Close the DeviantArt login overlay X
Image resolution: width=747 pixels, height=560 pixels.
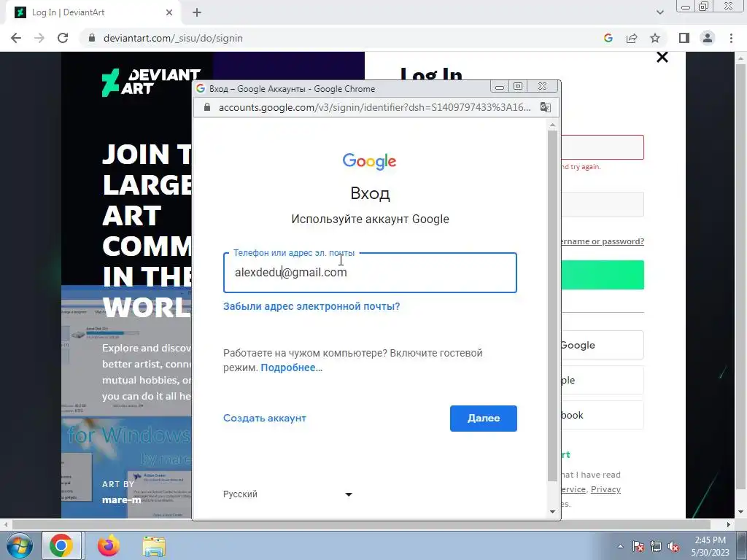(x=662, y=58)
